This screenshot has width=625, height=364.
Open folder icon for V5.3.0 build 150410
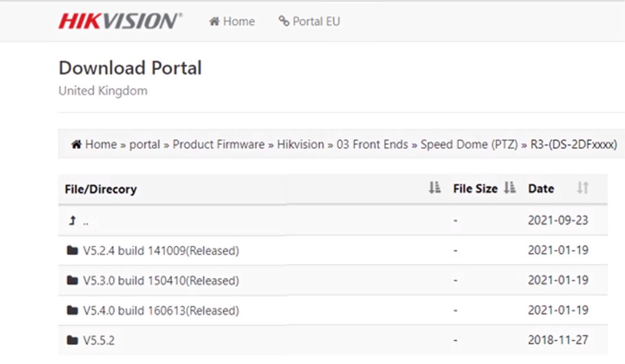pyautogui.click(x=72, y=281)
